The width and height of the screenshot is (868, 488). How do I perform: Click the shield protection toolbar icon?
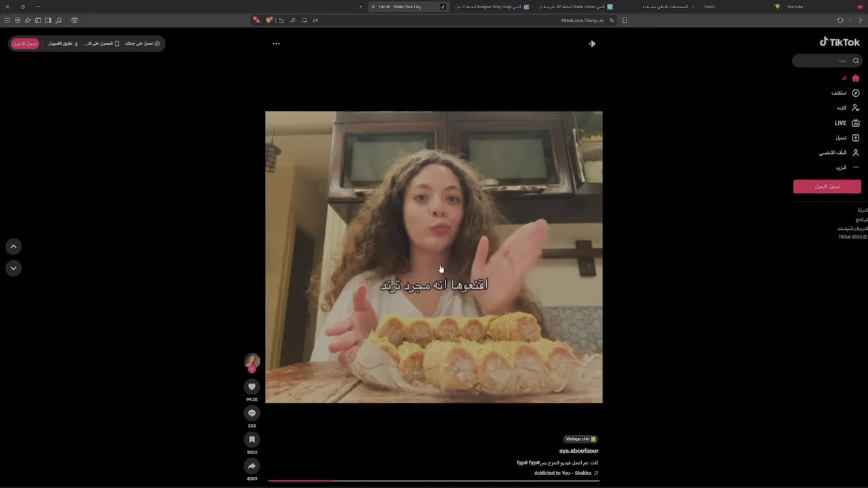[18, 20]
